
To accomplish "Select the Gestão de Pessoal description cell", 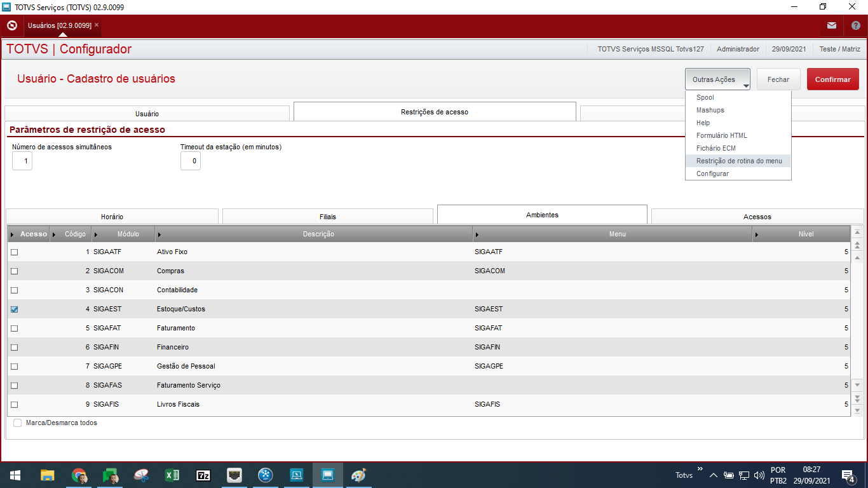I will coord(314,367).
